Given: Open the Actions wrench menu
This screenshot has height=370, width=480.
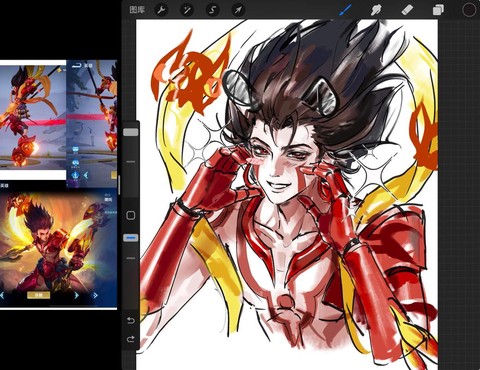Looking at the screenshot, I should 161,10.
